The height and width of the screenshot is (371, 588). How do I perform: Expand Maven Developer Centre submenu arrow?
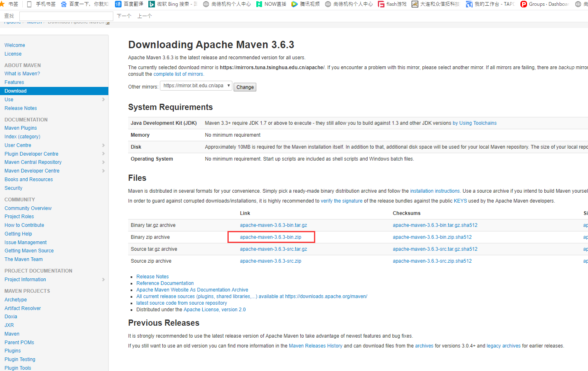(103, 171)
